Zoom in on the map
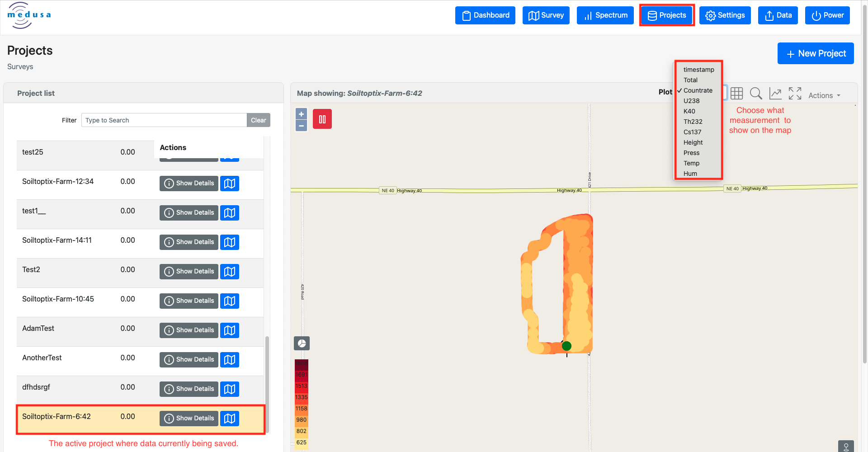Image resolution: width=868 pixels, height=452 pixels. 301,114
